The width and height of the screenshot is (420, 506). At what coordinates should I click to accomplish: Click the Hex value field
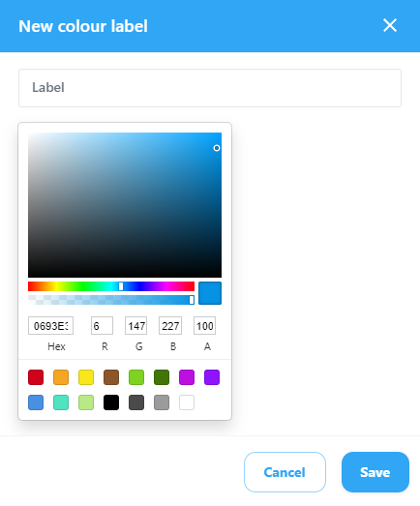[x=50, y=326]
